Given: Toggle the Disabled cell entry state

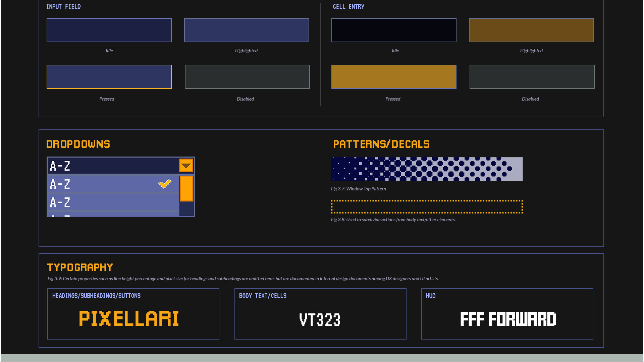Looking at the screenshot, I should coord(531,76).
